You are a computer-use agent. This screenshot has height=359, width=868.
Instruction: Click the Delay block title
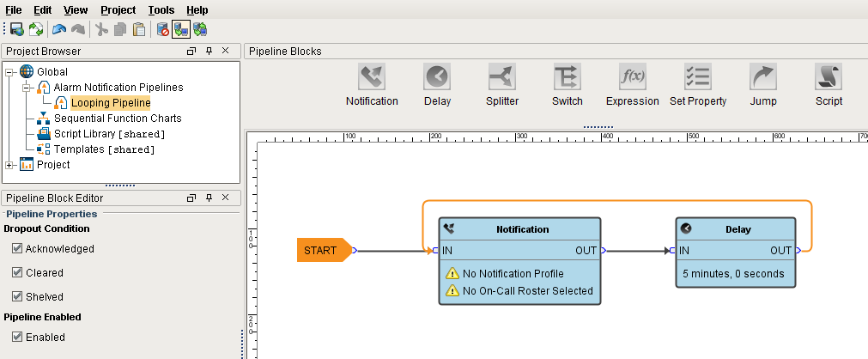coord(737,228)
